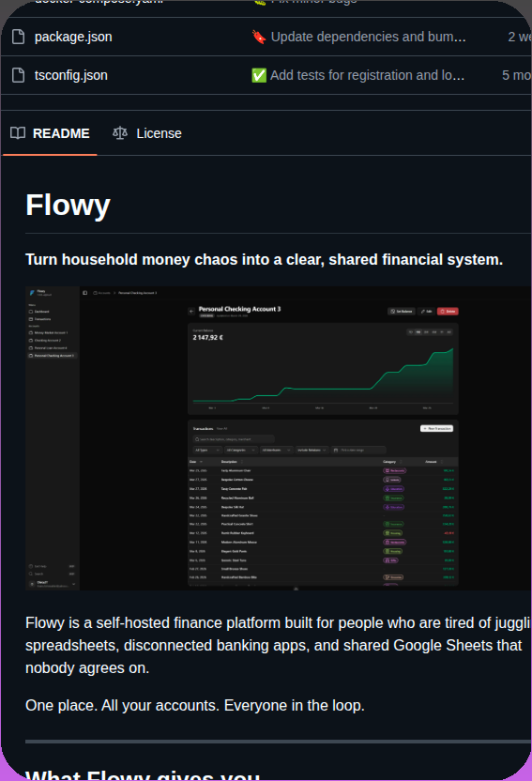Open the Flowy app screenshot image
The height and width of the screenshot is (781, 532).
click(x=278, y=438)
